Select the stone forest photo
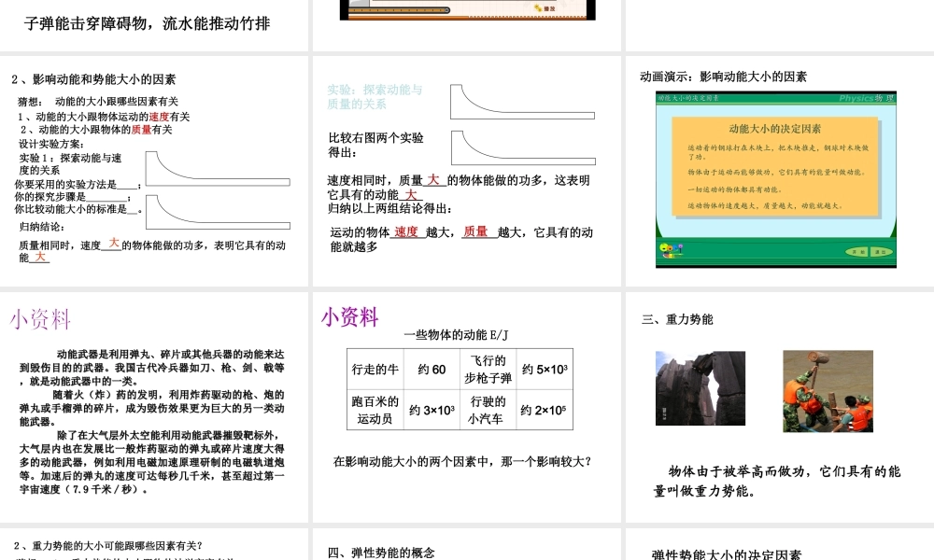 point(700,388)
